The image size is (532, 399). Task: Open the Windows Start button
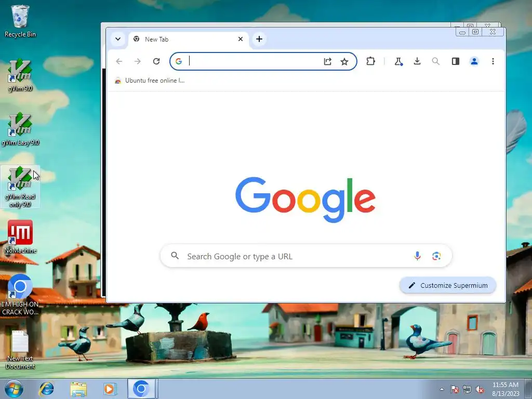click(x=14, y=389)
